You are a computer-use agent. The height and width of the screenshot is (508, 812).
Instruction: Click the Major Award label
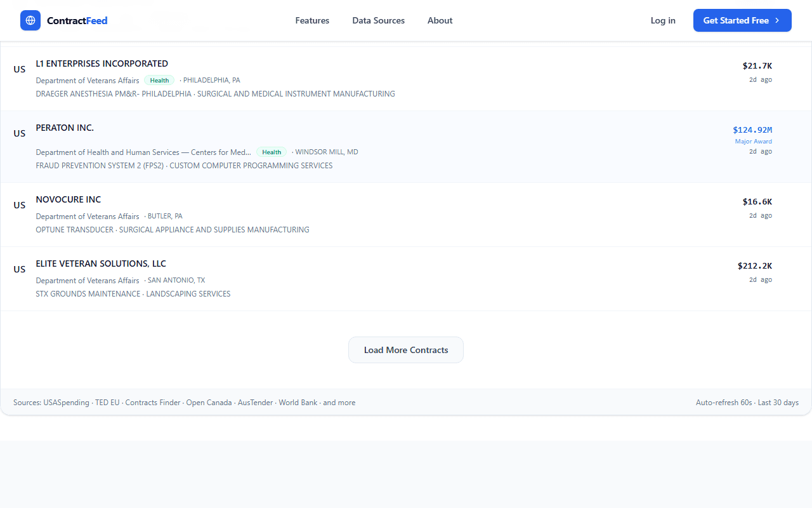click(x=754, y=141)
